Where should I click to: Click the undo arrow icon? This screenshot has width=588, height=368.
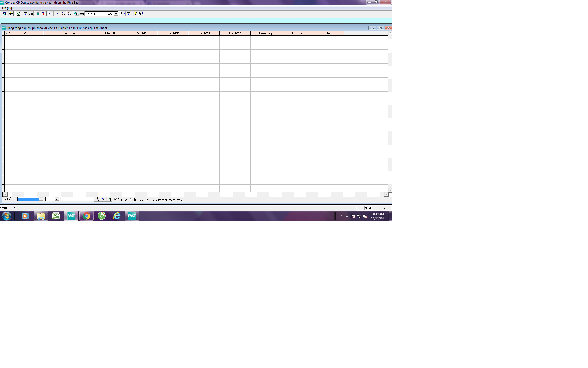pyautogui.click(x=51, y=14)
